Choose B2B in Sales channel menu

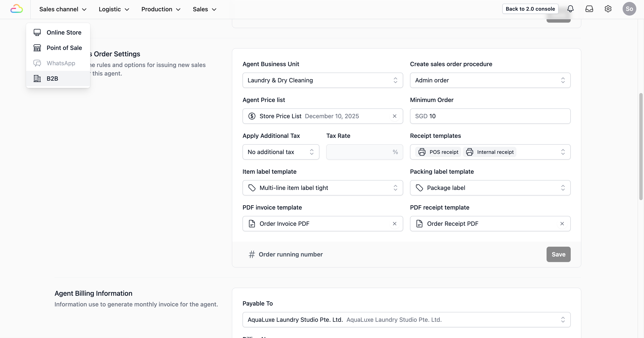tap(52, 79)
